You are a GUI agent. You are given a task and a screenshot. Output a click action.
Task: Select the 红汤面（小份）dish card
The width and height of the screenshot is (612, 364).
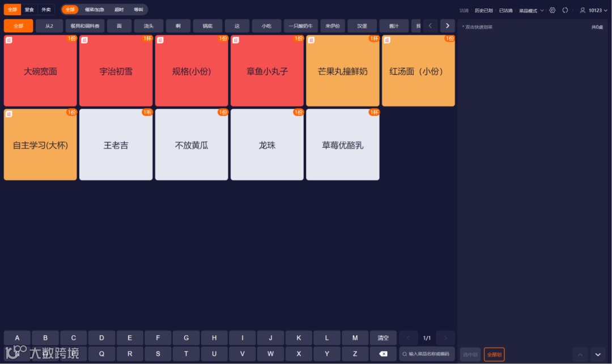coord(418,71)
